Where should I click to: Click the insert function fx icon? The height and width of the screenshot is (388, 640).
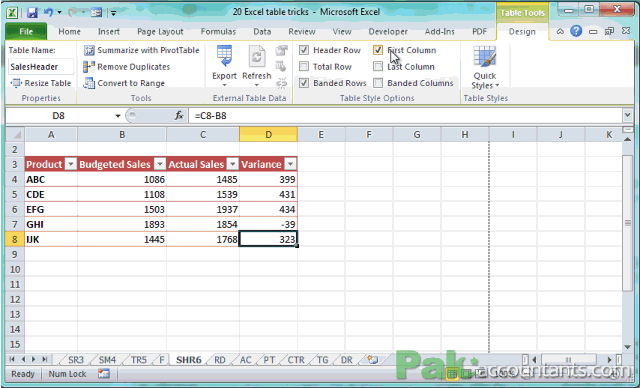pyautogui.click(x=179, y=116)
